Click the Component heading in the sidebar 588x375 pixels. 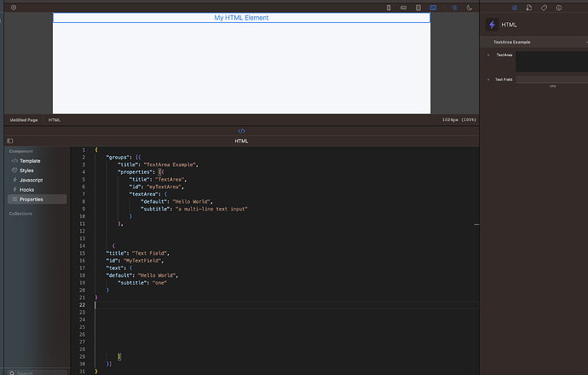click(x=21, y=151)
